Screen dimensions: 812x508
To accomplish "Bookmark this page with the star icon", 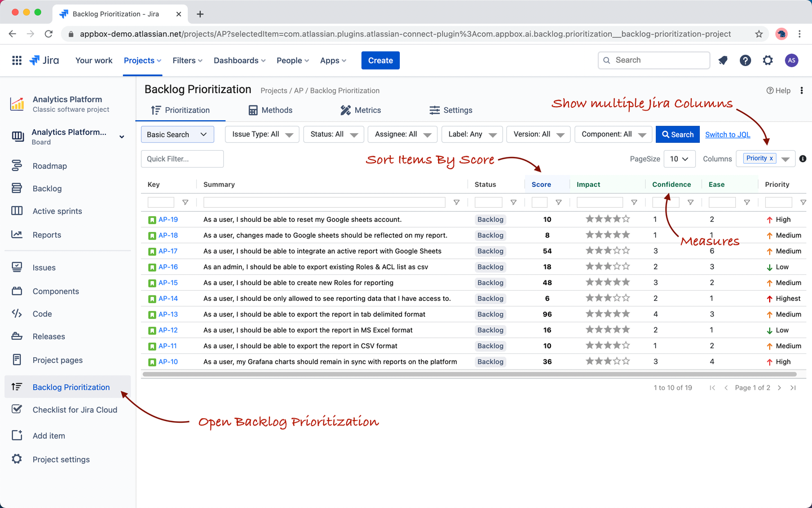I will 759,34.
